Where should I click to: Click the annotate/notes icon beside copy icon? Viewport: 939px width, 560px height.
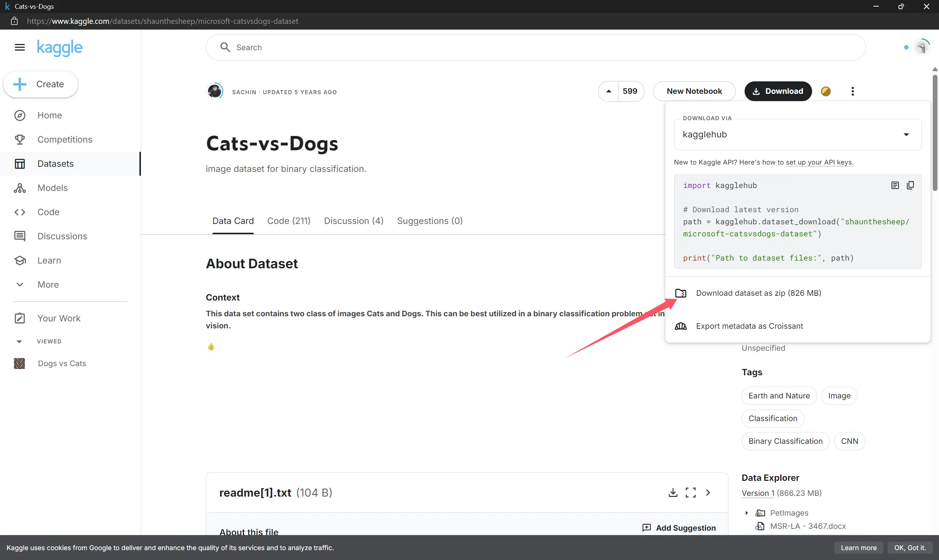(x=895, y=185)
